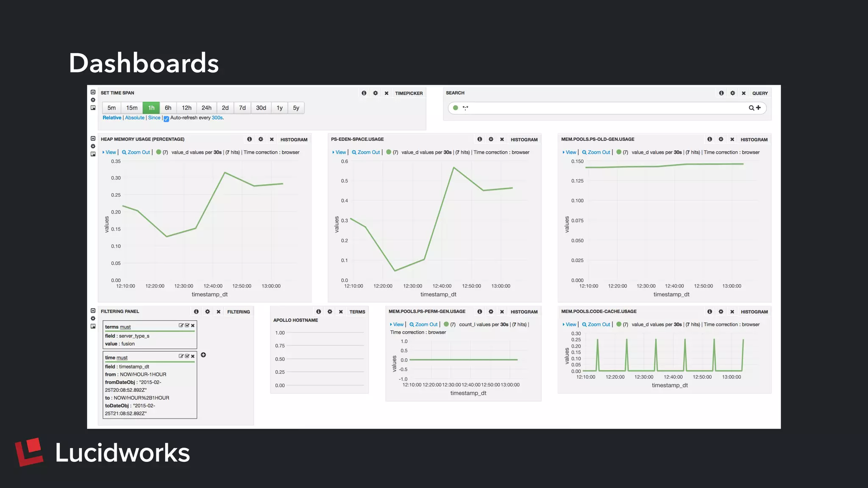Run the search with the magnifier icon
Viewport: 868px width, 488px height.
coord(751,108)
